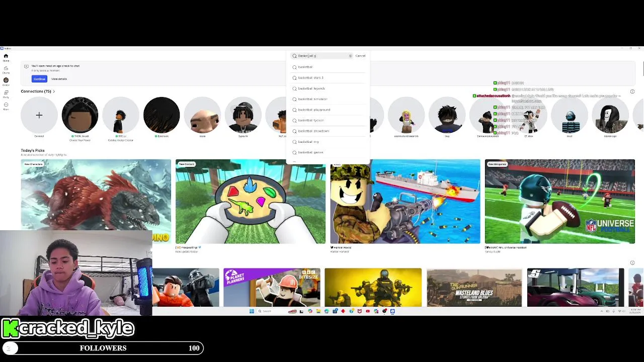Click the info icon above the lower games row

(x=632, y=262)
